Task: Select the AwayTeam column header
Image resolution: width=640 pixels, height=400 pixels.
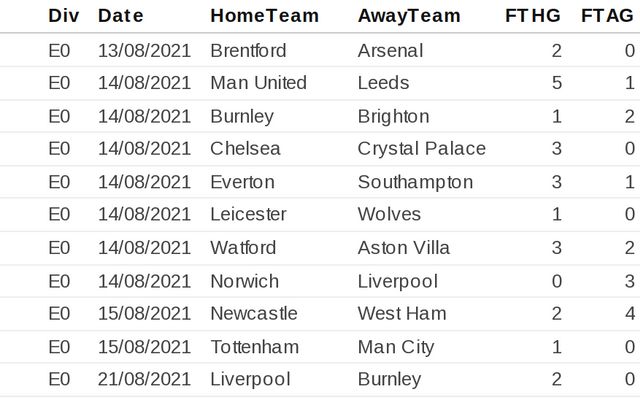Action: [409, 16]
